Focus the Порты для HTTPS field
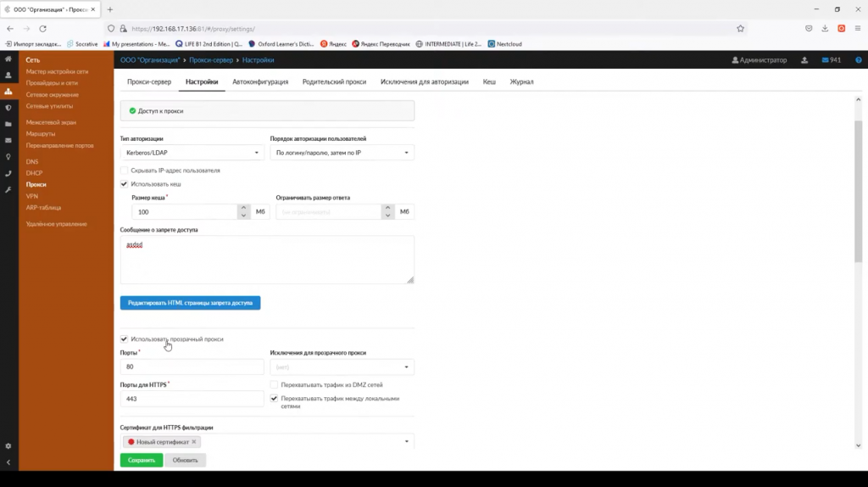This screenshot has height=487, width=868. click(192, 399)
